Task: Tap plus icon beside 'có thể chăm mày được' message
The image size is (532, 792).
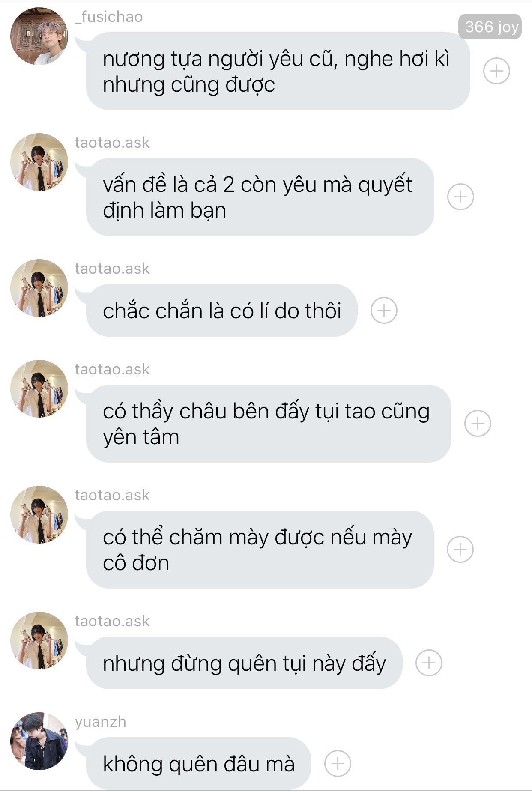Action: click(460, 549)
